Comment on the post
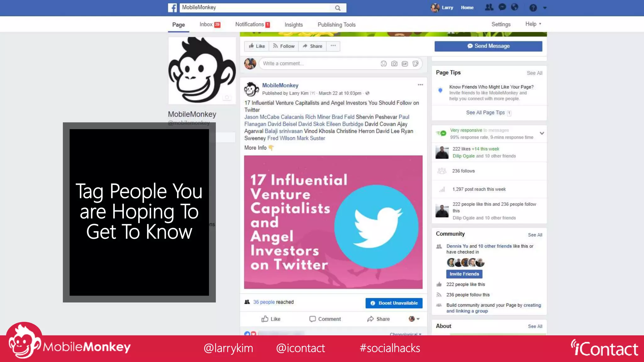 pos(325,319)
